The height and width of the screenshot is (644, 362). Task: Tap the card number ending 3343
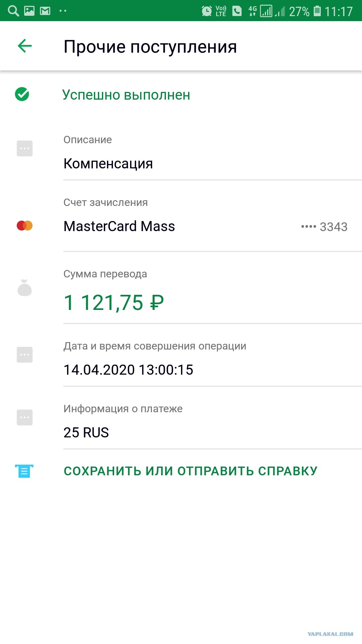tap(324, 227)
